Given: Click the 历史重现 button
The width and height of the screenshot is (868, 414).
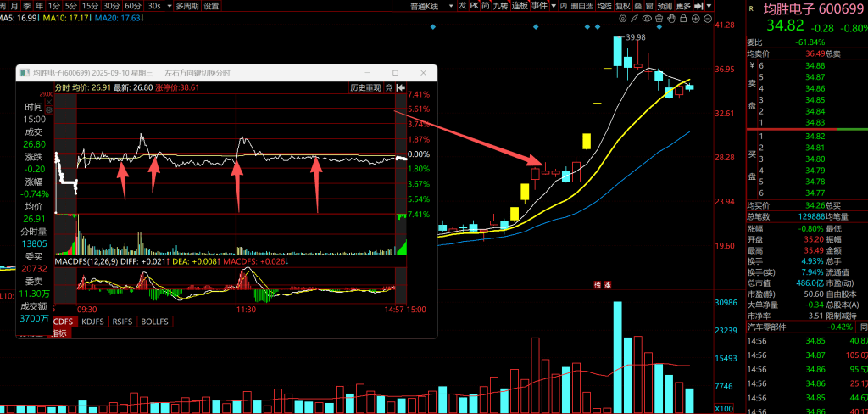Looking at the screenshot, I should [x=365, y=87].
